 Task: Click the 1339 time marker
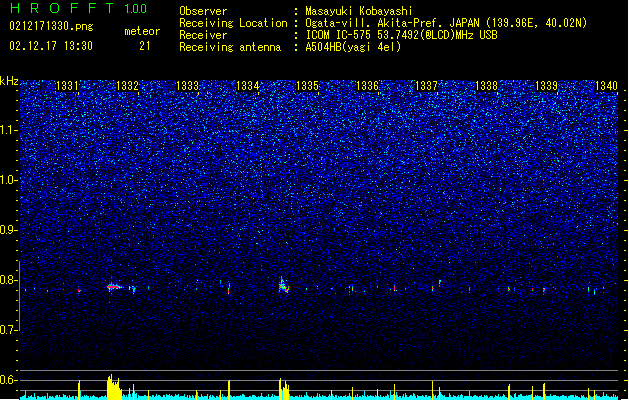click(x=546, y=86)
